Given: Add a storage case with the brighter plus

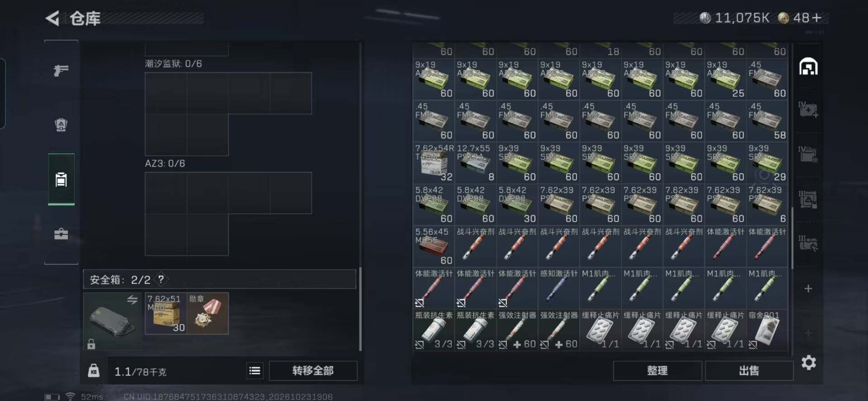Looking at the screenshot, I should [x=808, y=288].
